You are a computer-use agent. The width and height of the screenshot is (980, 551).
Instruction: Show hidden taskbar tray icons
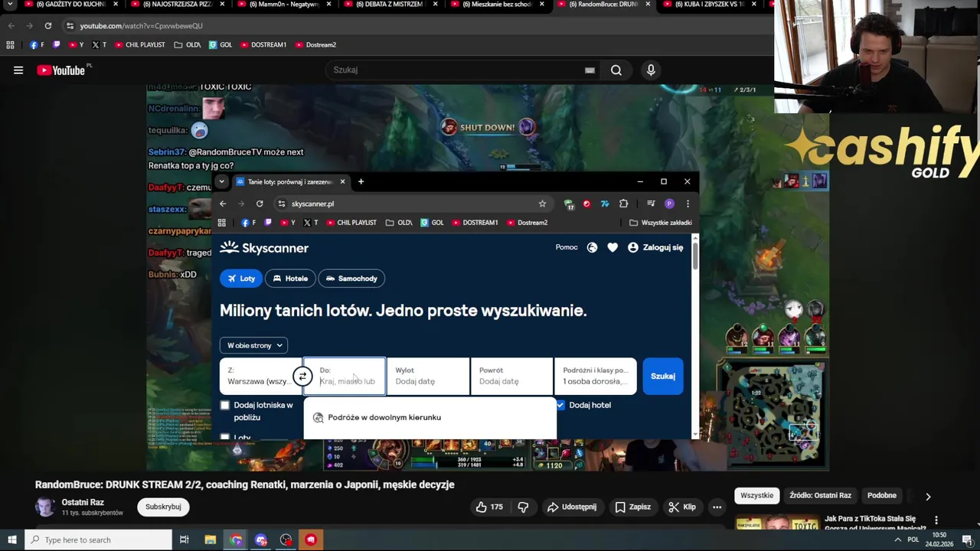pyautogui.click(x=897, y=540)
